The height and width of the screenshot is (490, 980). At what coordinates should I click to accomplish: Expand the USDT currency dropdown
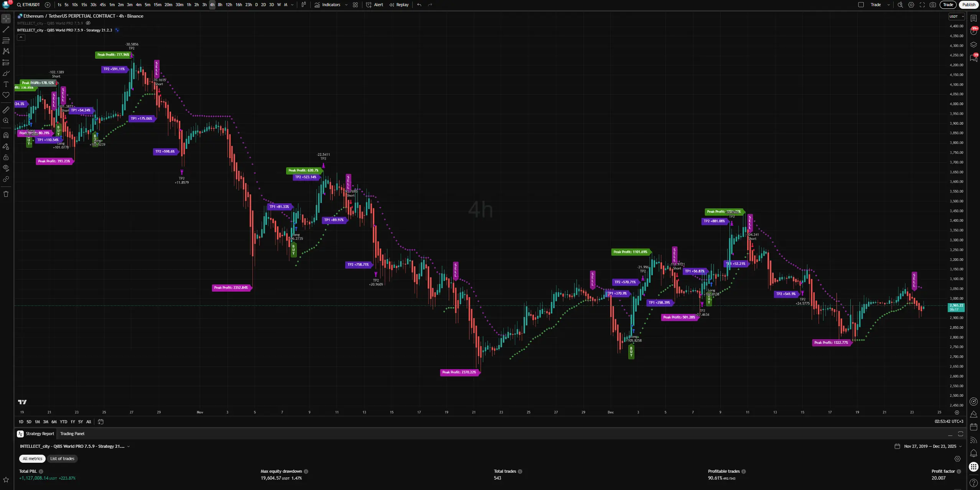[x=956, y=16]
